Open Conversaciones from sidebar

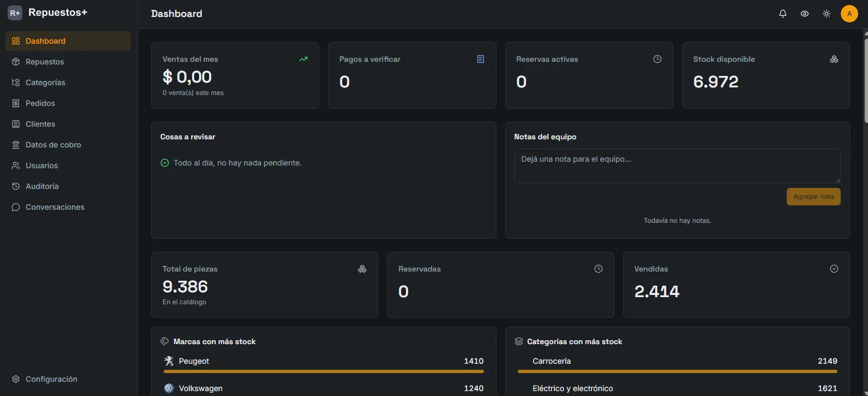(x=68, y=207)
